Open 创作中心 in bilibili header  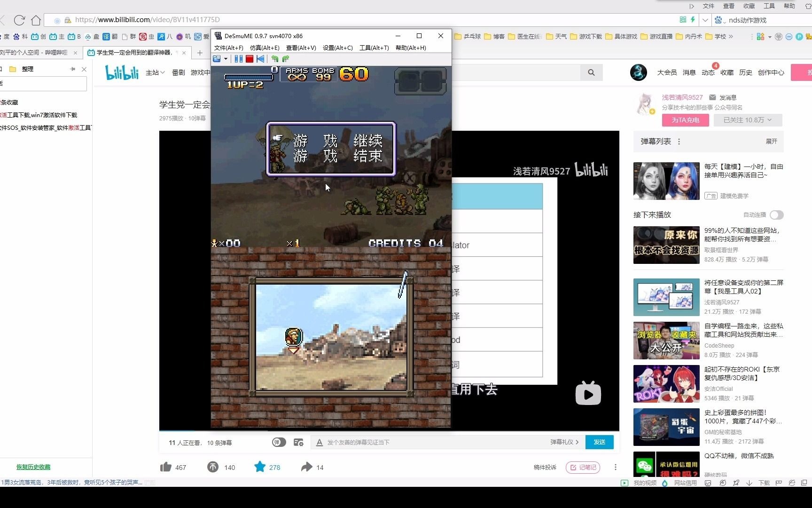pyautogui.click(x=771, y=72)
